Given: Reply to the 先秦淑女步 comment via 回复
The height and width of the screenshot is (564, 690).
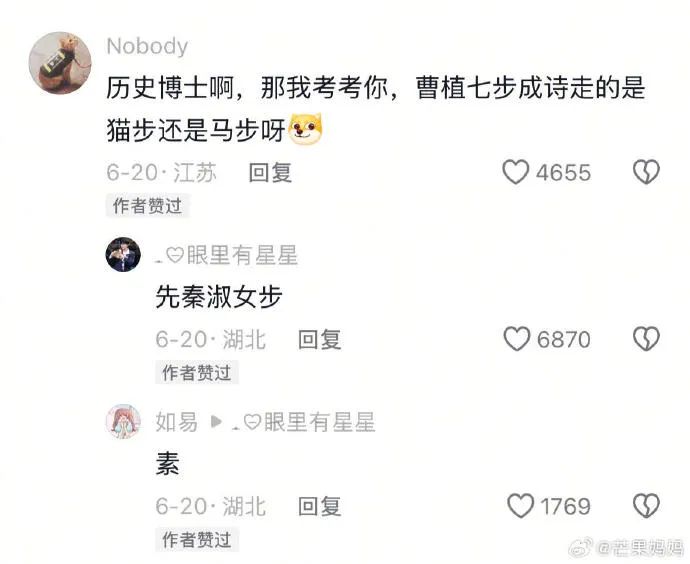Looking at the screenshot, I should 319,340.
